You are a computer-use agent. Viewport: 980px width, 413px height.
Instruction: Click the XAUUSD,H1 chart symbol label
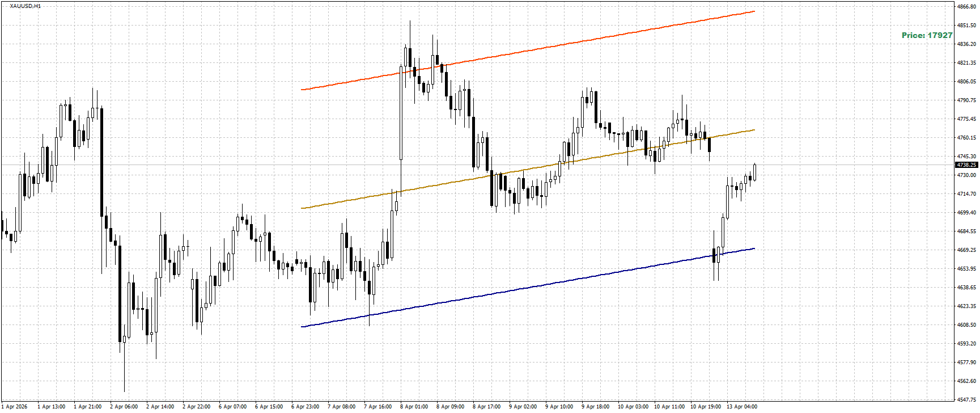coord(26,6)
